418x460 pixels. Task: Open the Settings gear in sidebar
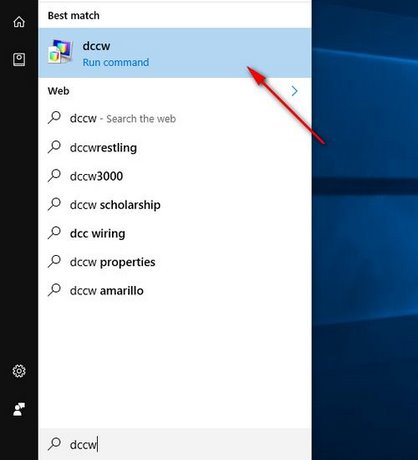pos(19,371)
